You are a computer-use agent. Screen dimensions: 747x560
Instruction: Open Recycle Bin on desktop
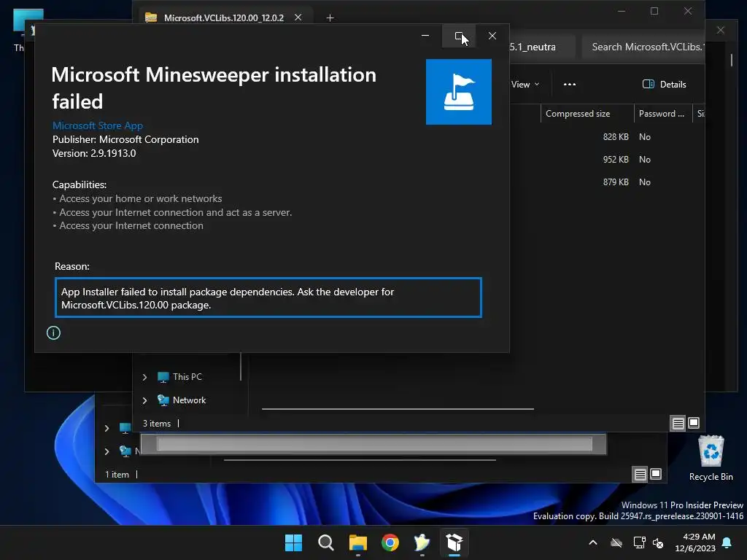711,458
